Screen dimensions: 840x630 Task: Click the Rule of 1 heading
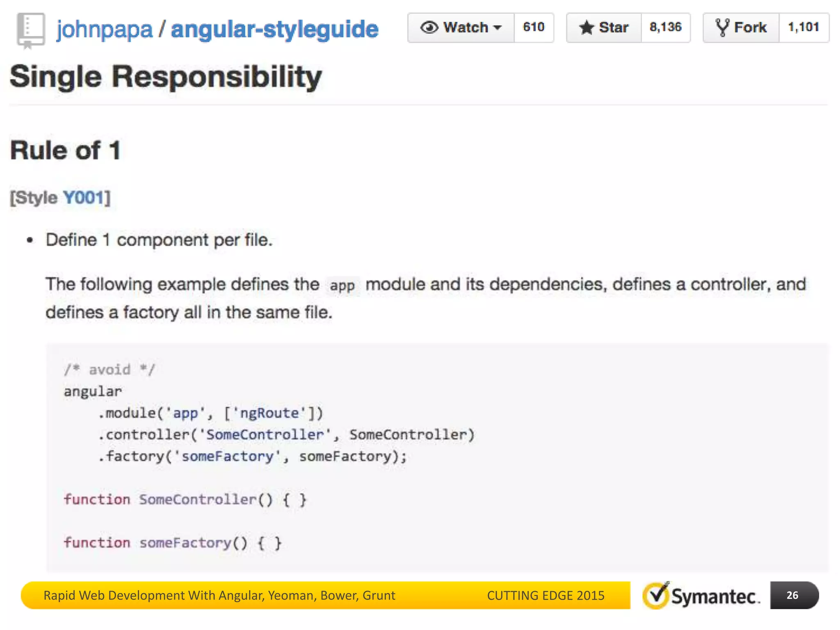pos(65,150)
